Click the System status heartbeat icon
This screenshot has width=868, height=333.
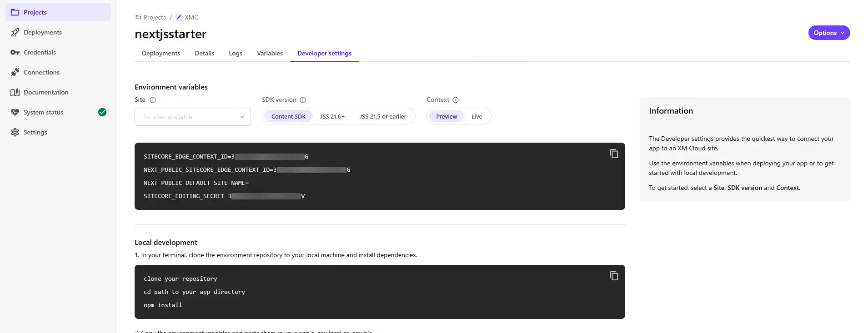[x=15, y=112]
